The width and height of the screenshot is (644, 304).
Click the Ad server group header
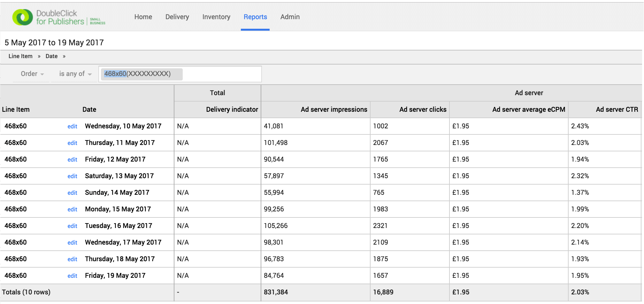(529, 93)
